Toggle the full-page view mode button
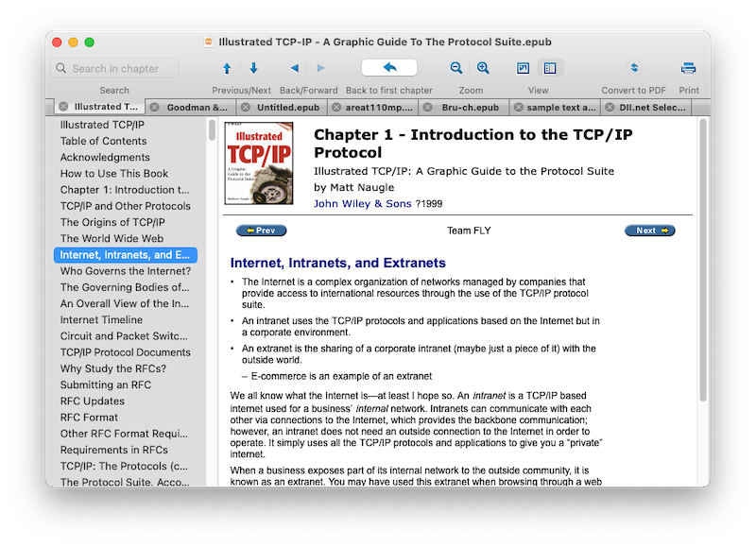Screen dimensions: 756x547 click(x=524, y=68)
